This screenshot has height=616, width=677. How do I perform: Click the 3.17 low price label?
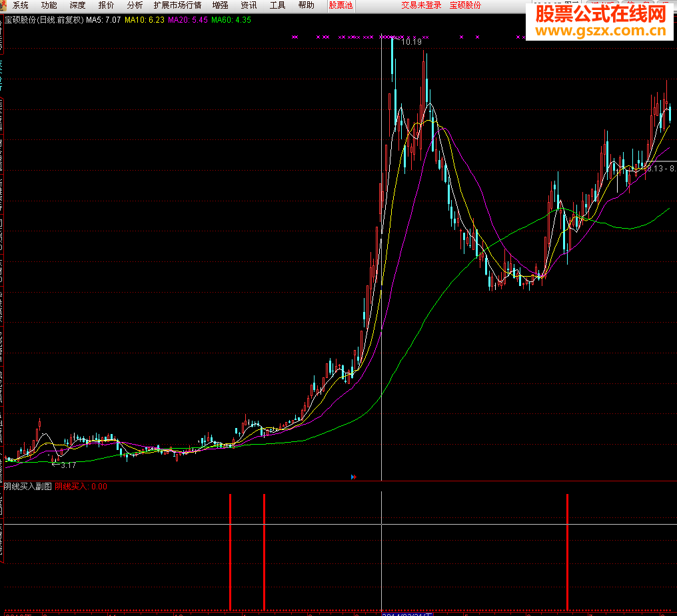(68, 465)
